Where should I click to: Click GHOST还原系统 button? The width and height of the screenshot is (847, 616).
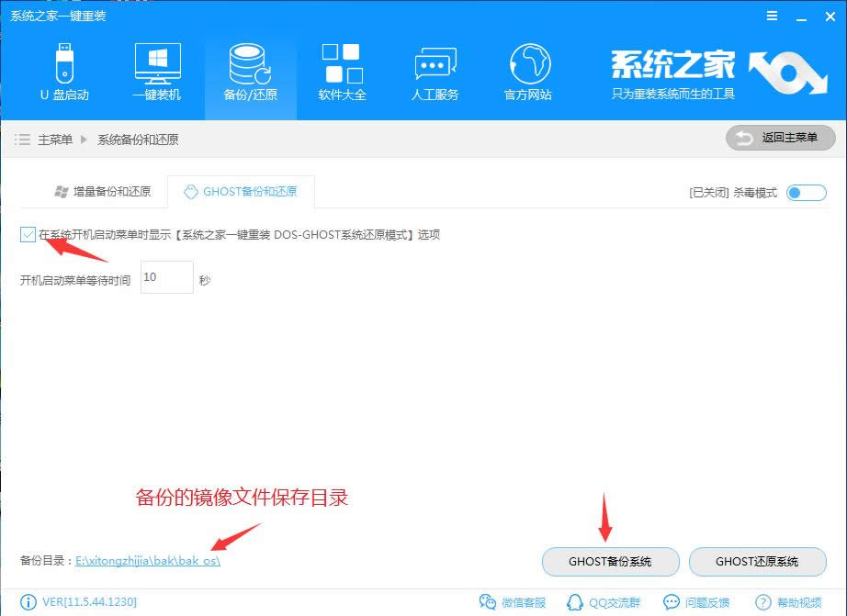(757, 562)
